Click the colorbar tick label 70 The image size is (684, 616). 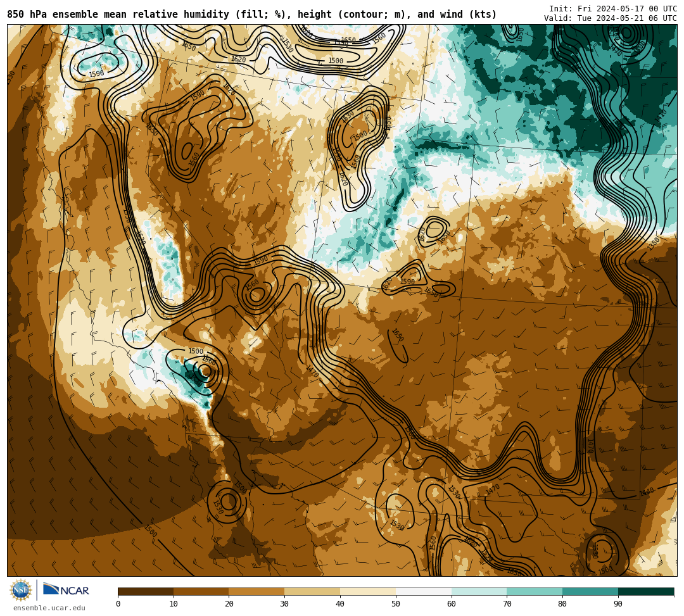507,604
